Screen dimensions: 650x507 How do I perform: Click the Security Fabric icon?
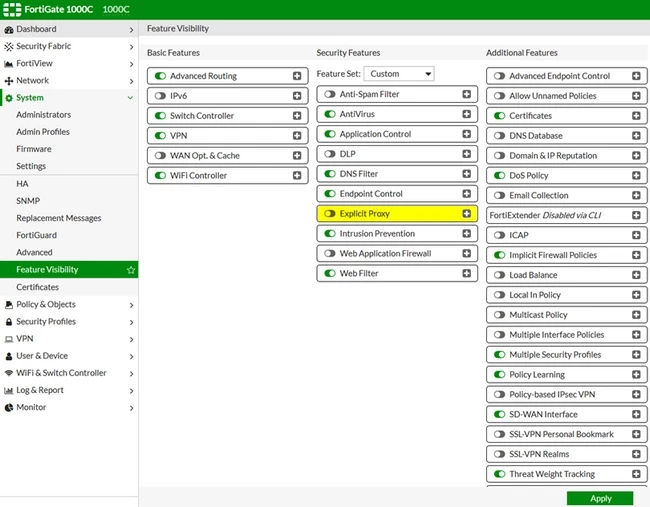point(8,46)
